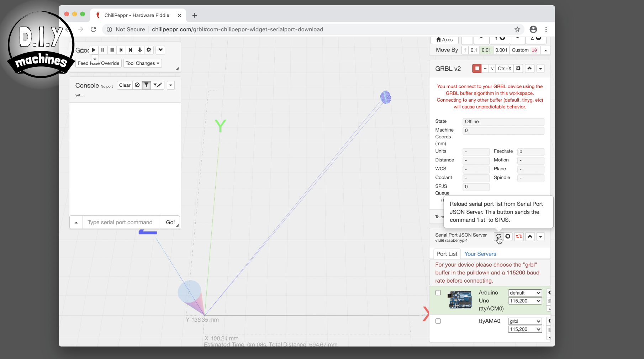The height and width of the screenshot is (359, 644).
Task: Expand serial command history caret
Action: point(76,223)
